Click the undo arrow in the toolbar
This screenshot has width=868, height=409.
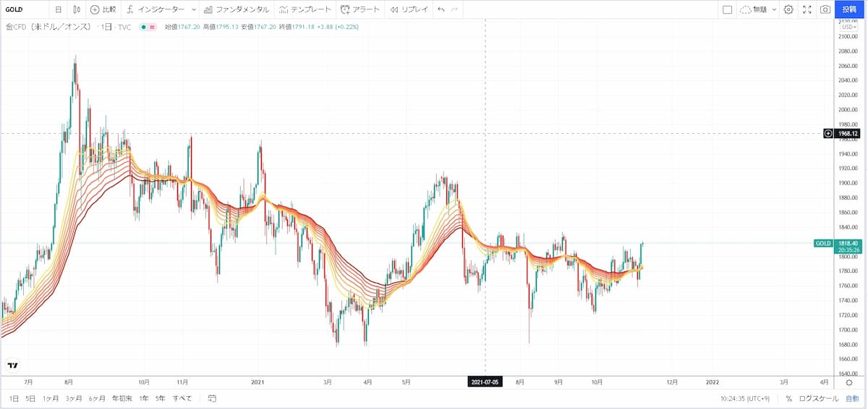pyautogui.click(x=441, y=9)
